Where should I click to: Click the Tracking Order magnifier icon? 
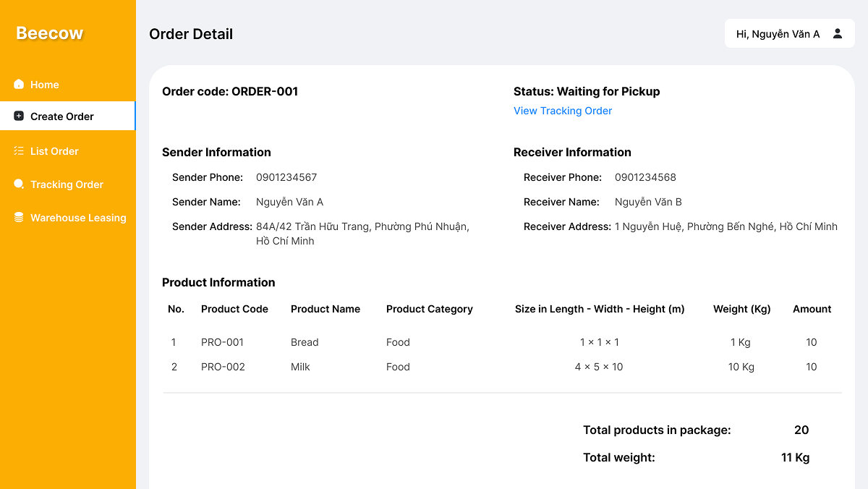[x=19, y=184]
